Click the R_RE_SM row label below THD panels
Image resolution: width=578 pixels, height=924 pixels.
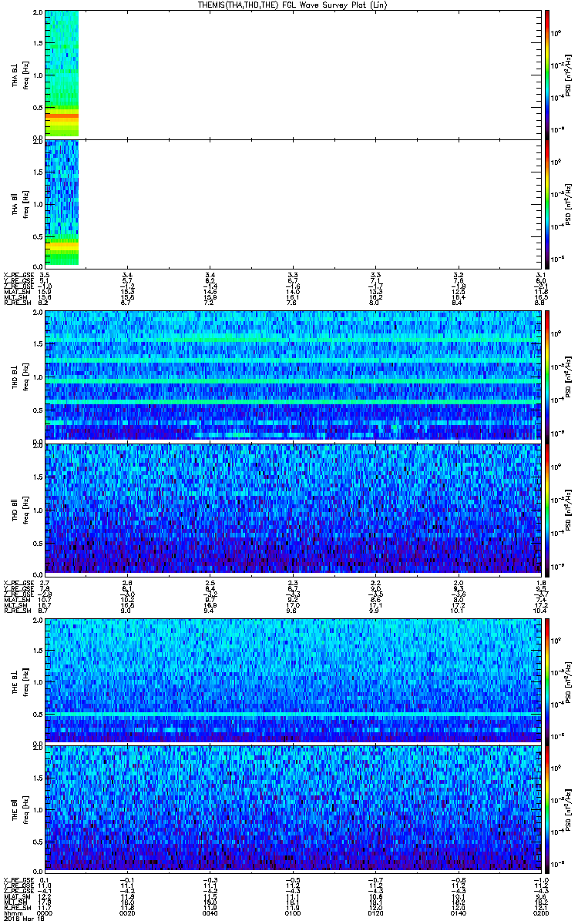16,611
